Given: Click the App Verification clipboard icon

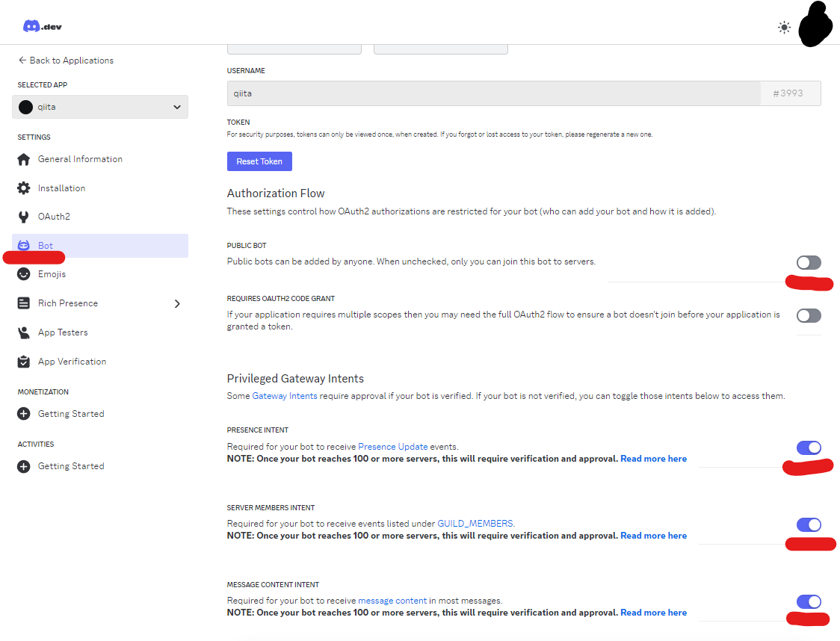Looking at the screenshot, I should (24, 362).
